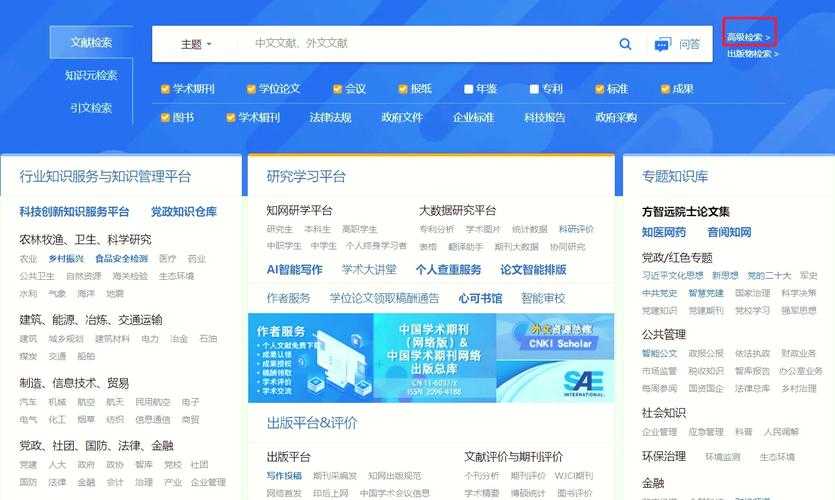Screen dimensions: 835x500
Task: Click the magnifier search icon
Action: click(625, 44)
